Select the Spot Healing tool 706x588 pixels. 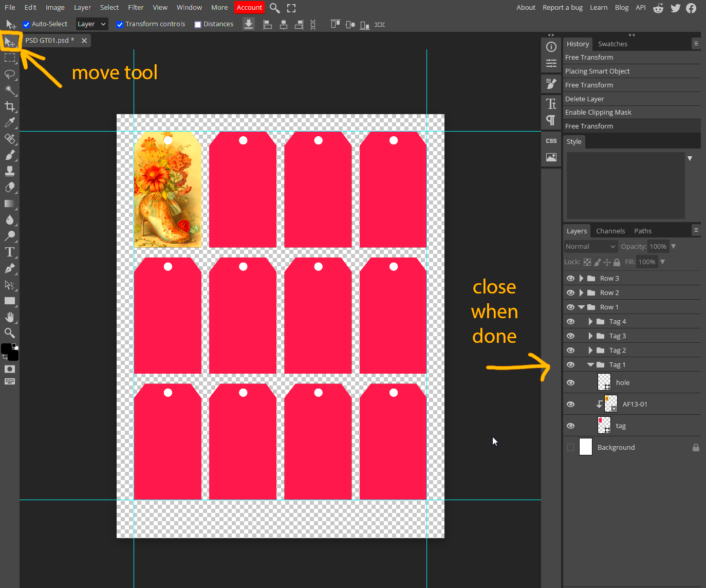tap(10, 139)
